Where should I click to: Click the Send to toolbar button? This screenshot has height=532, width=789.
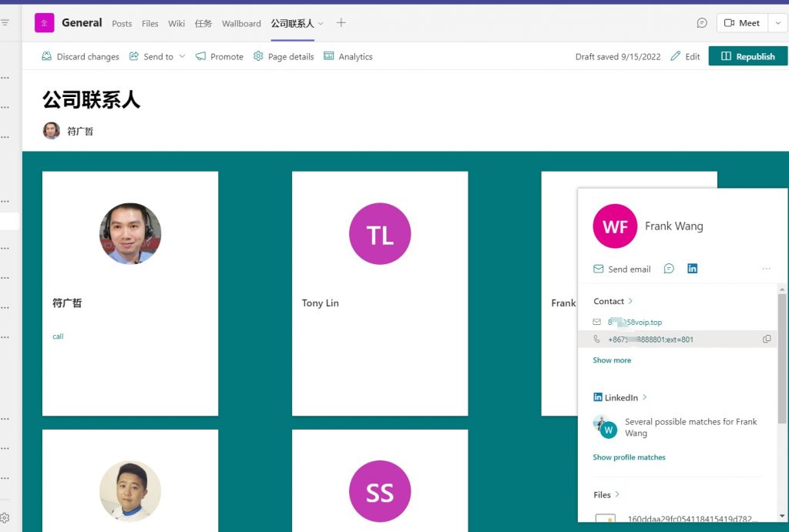pyautogui.click(x=152, y=56)
